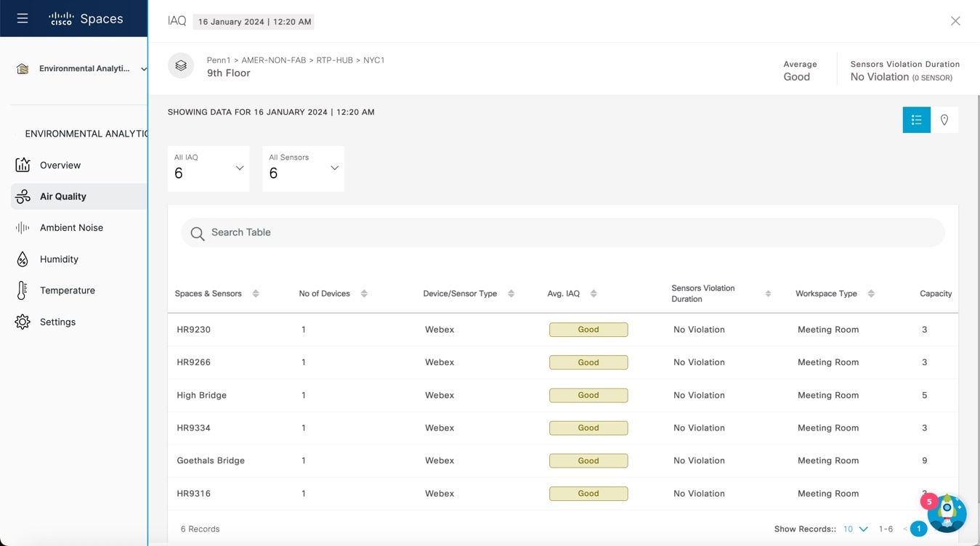Click the HR9230 space name
The width and height of the screenshot is (980, 546).
[x=193, y=330]
